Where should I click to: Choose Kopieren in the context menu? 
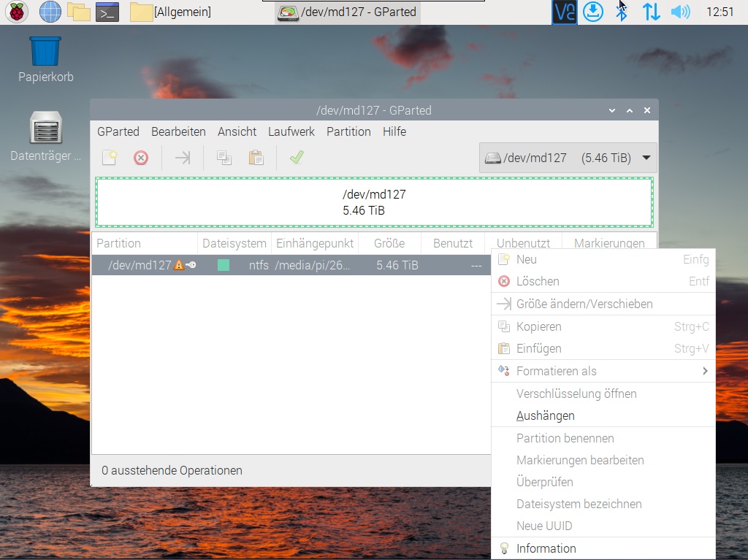pyautogui.click(x=603, y=327)
